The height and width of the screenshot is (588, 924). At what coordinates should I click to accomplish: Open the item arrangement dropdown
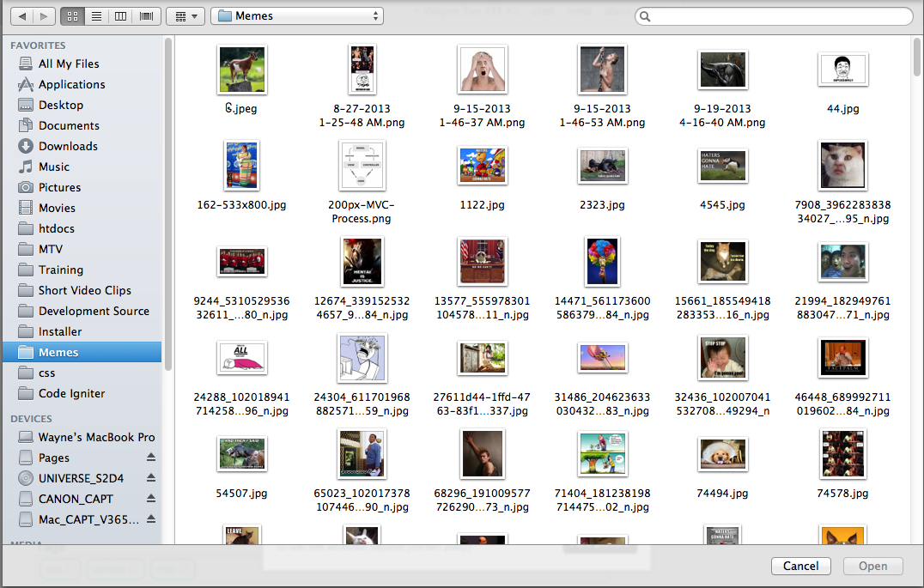point(185,15)
